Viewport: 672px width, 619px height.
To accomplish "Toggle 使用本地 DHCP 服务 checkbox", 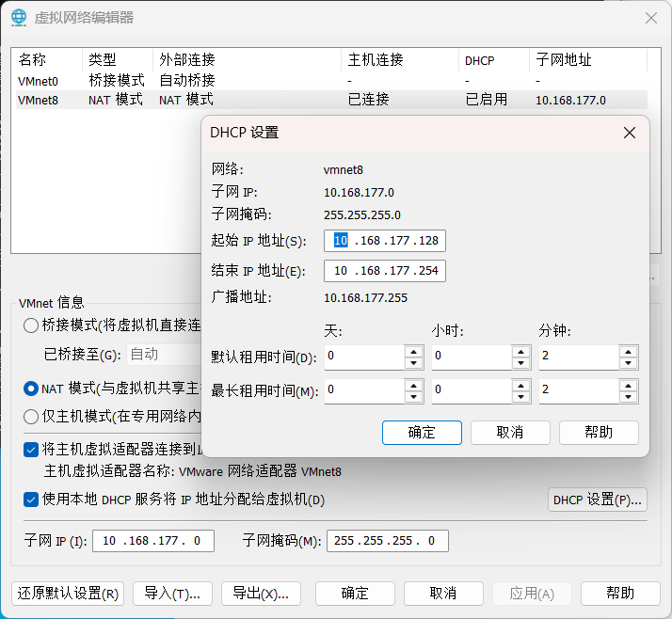I will point(31,500).
